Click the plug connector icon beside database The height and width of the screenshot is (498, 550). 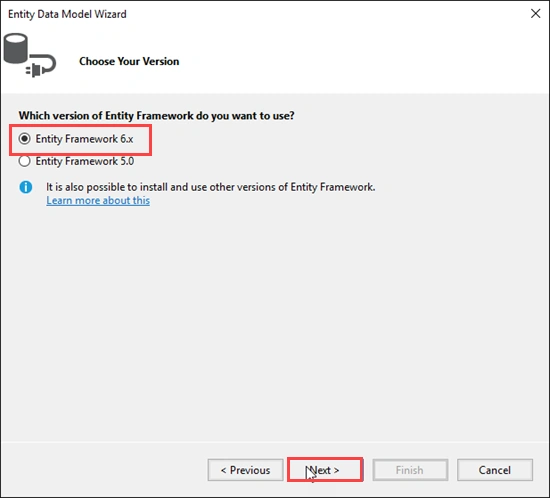(x=41, y=65)
